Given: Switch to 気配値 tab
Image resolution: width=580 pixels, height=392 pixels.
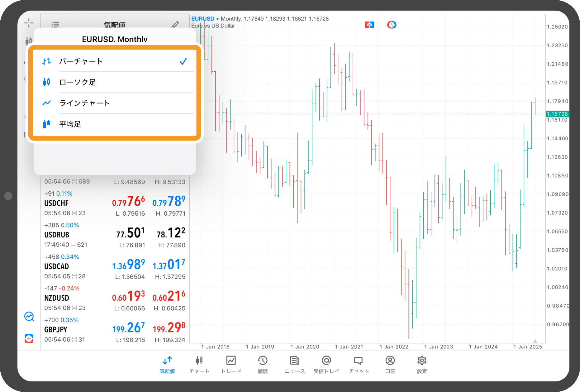Looking at the screenshot, I should pyautogui.click(x=167, y=365).
